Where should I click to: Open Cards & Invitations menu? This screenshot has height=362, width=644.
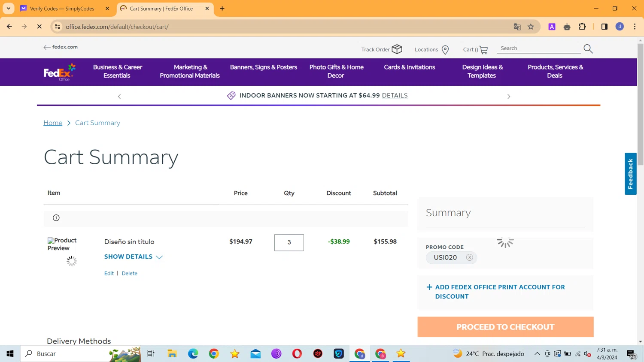point(410,67)
